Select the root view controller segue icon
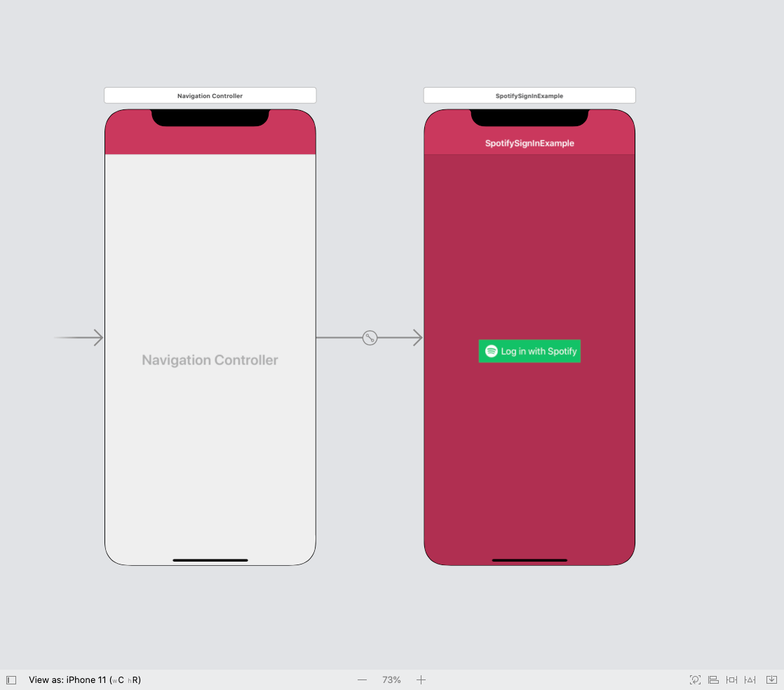Viewport: 784px width, 690px height. pos(370,338)
